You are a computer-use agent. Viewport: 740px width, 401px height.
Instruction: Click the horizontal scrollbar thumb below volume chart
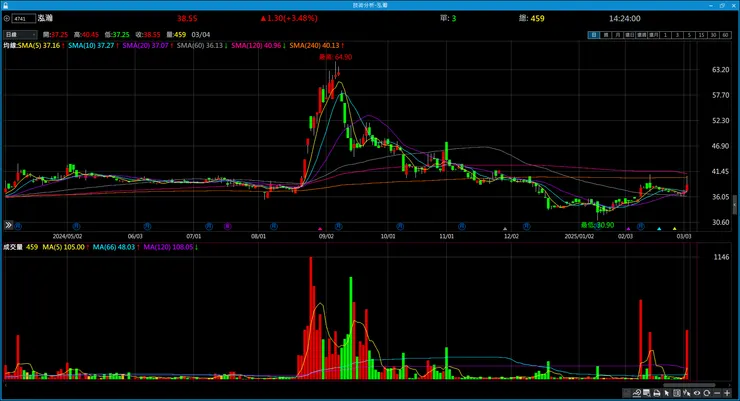pyautogui.click(x=690, y=385)
